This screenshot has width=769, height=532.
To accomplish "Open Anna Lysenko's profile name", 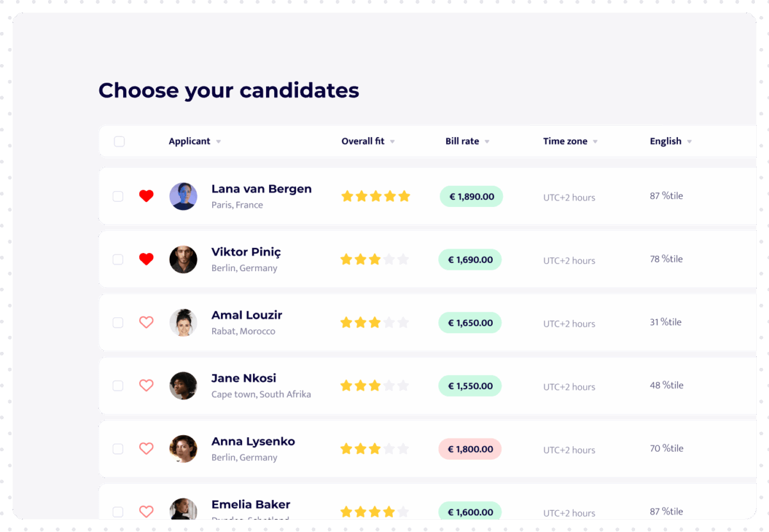I will pos(253,441).
